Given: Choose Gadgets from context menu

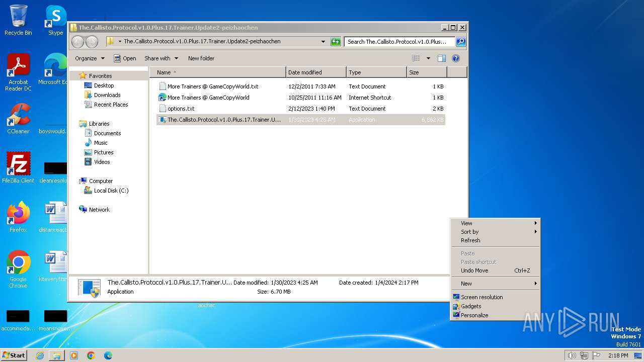Looking at the screenshot, I should tap(495, 306).
